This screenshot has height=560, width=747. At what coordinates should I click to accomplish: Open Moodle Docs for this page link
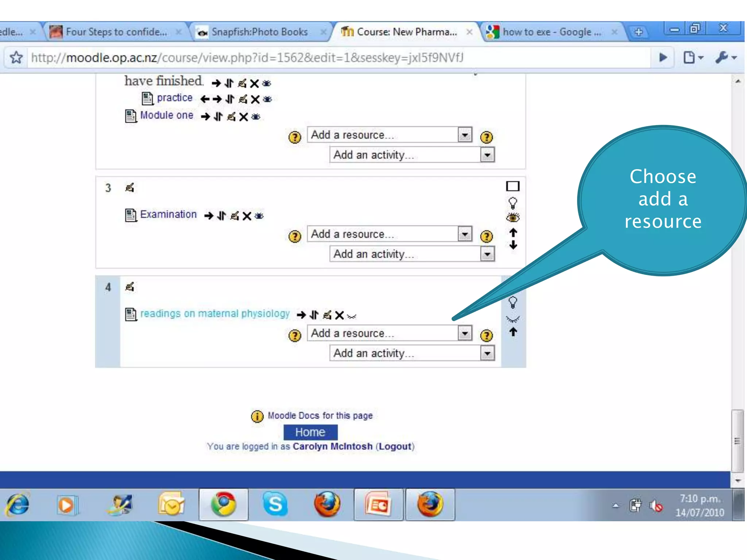coord(320,416)
